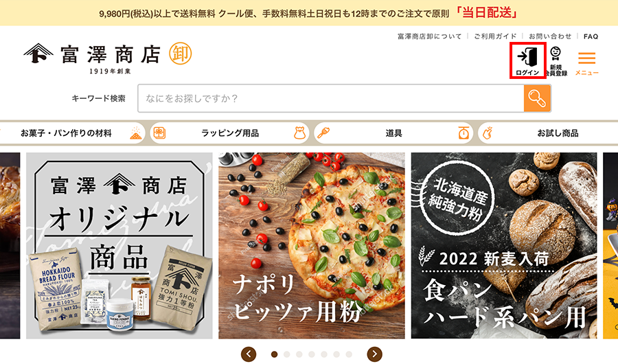Go to the next carousel slide
Viewport: 618px width, 364px height.
pos(374,354)
